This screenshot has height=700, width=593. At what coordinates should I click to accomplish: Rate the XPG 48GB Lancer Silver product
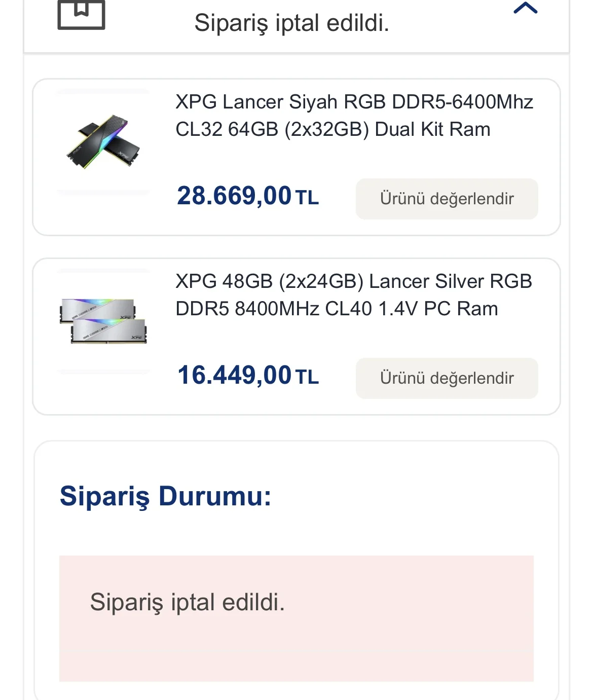point(447,378)
